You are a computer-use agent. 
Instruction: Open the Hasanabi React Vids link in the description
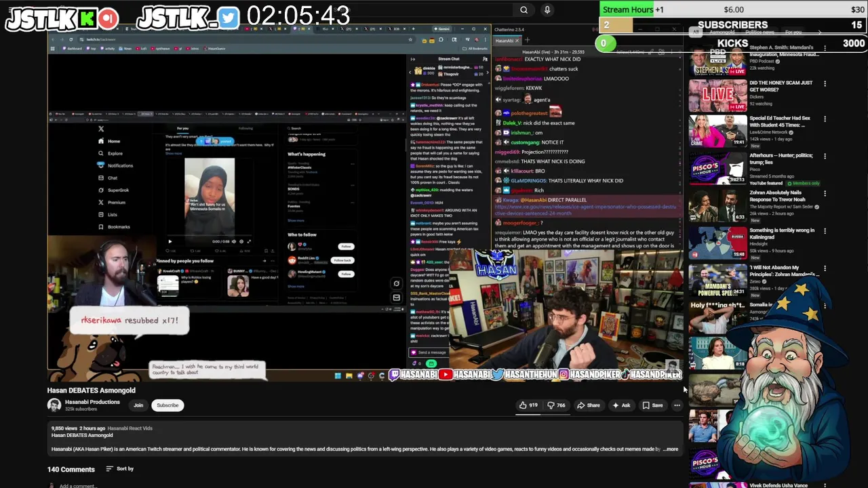[x=130, y=428]
